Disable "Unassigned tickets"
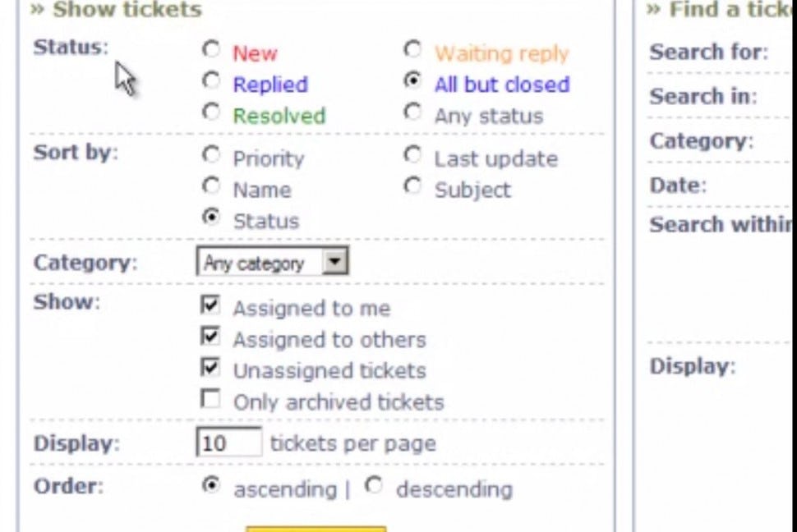This screenshot has height=532, width=797. click(211, 369)
